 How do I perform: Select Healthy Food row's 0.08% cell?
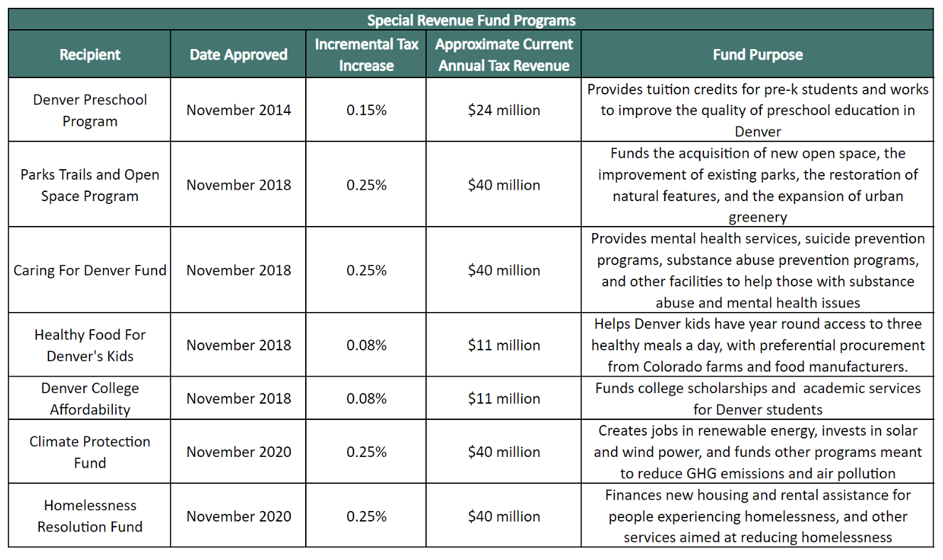pyautogui.click(x=366, y=345)
